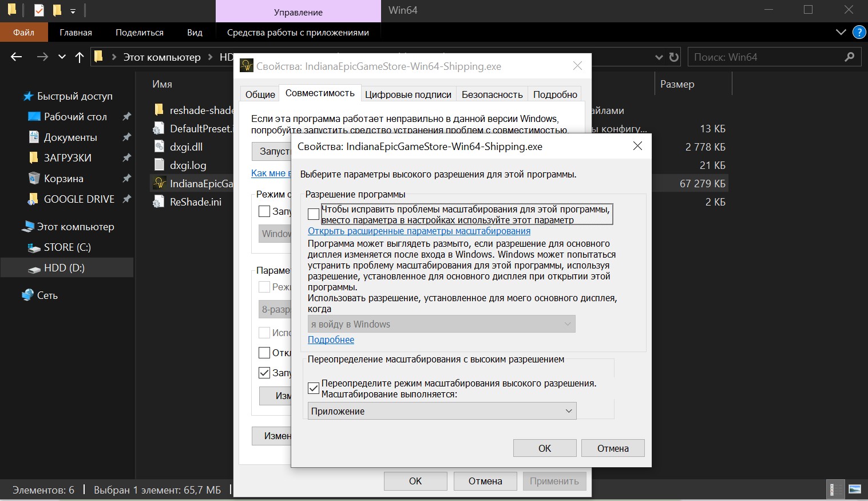
Task: Click the checkmark Properties quick access icon
Action: pos(39,10)
